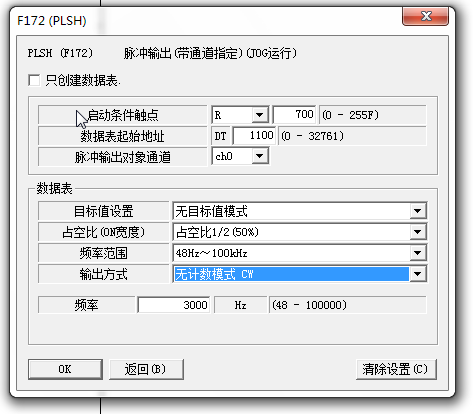
Task: Confirm settings with the OK button
Action: [65, 369]
